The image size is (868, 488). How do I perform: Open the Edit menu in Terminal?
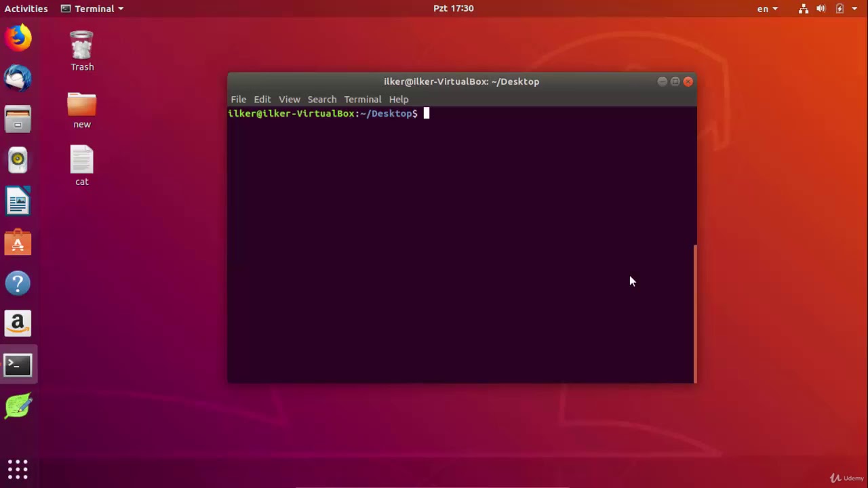tap(262, 99)
